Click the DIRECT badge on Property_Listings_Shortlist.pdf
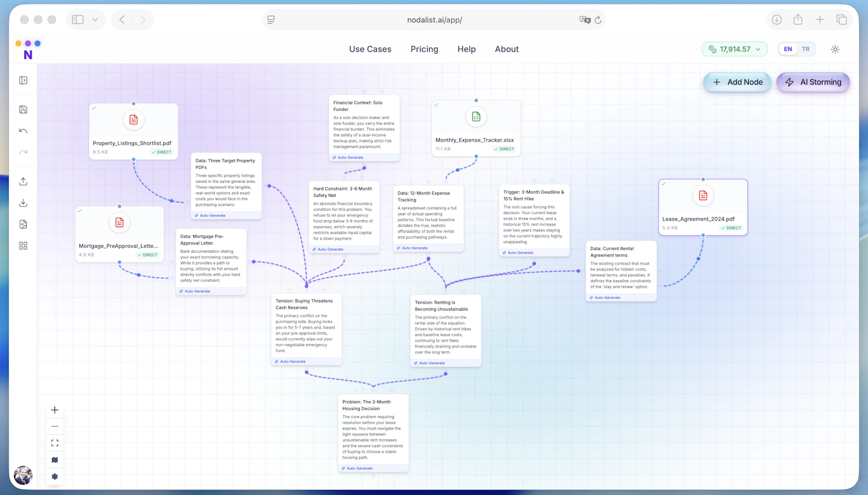The width and height of the screenshot is (868, 495). (x=162, y=152)
